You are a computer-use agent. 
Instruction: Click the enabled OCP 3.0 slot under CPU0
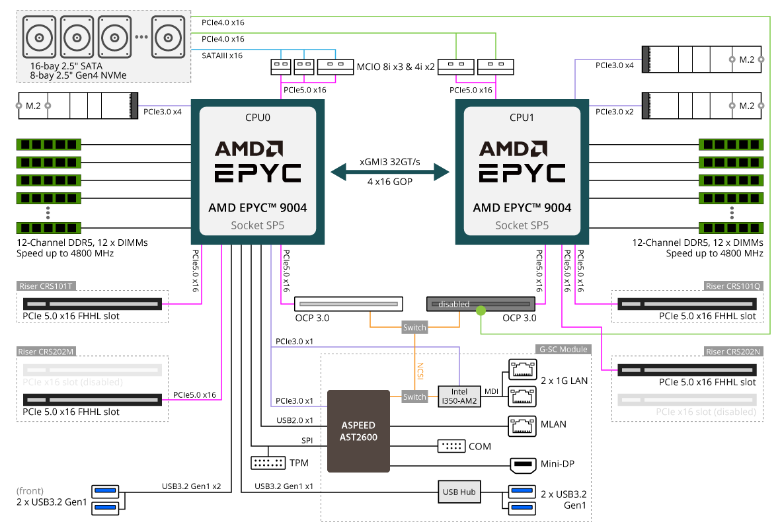[348, 304]
